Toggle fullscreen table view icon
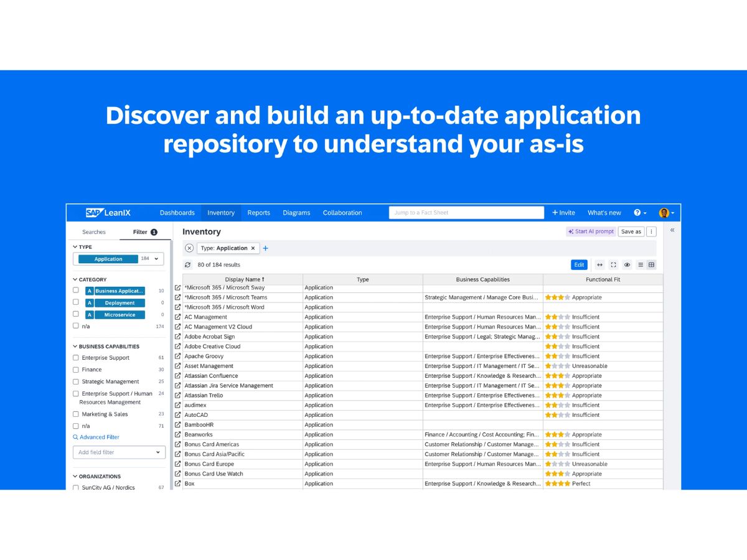 [613, 265]
